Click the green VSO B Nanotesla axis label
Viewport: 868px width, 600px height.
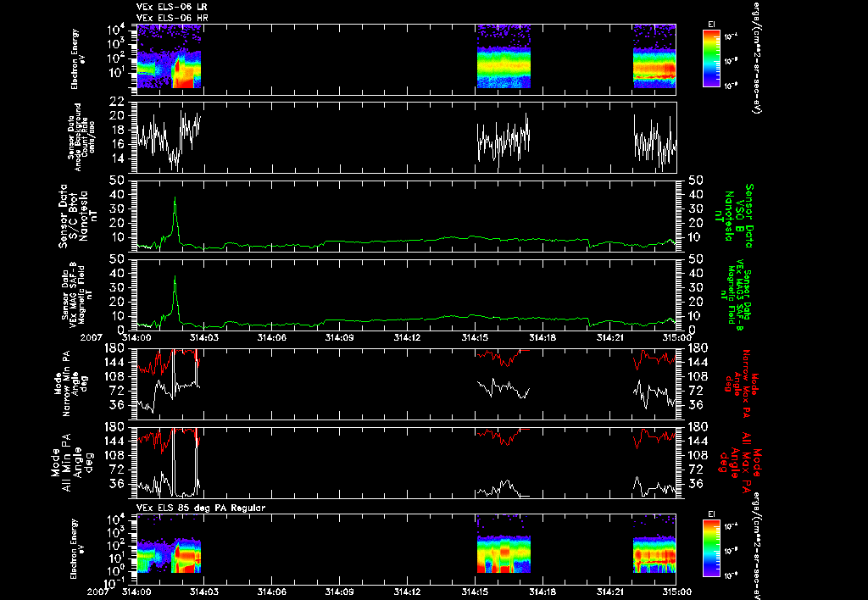(x=735, y=216)
